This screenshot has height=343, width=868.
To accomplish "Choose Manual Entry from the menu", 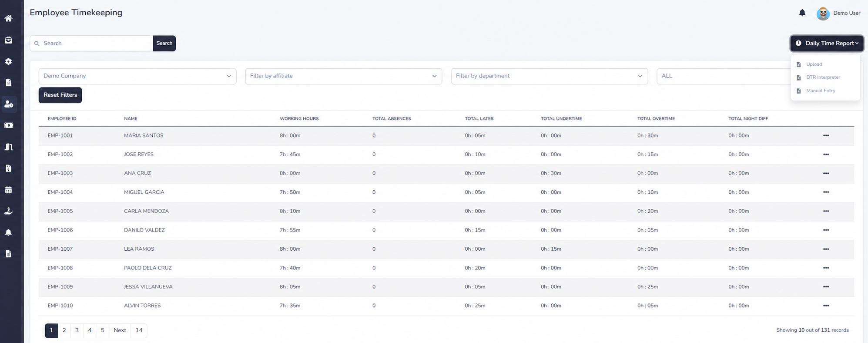I will click(x=816, y=91).
